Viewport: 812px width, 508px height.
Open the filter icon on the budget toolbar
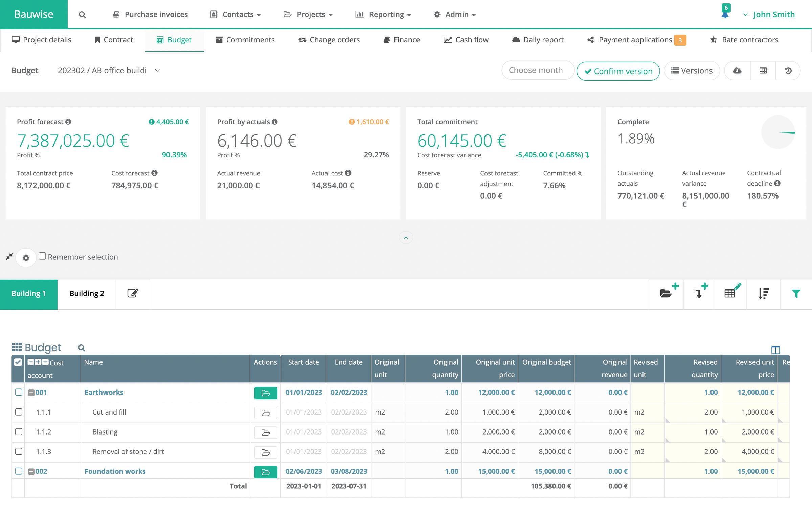(796, 293)
